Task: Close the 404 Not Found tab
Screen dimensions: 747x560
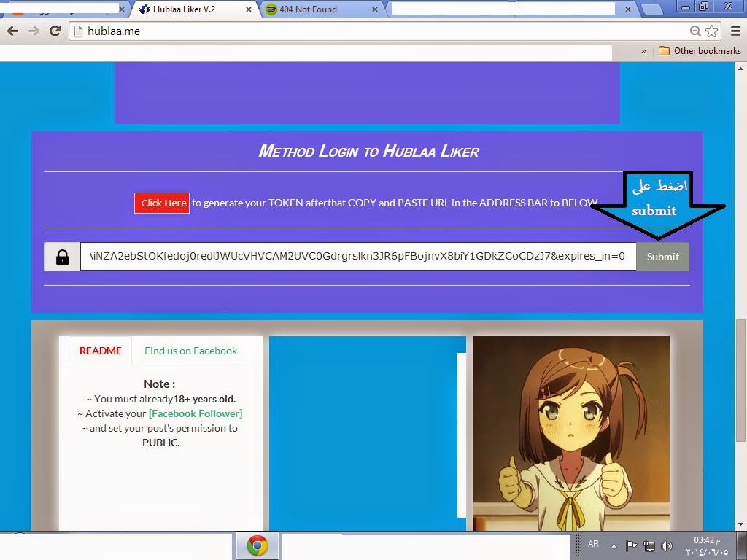Action: (374, 9)
